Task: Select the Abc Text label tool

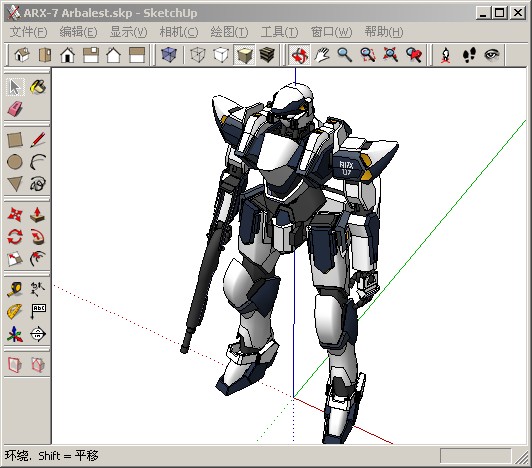Action: click(x=38, y=312)
